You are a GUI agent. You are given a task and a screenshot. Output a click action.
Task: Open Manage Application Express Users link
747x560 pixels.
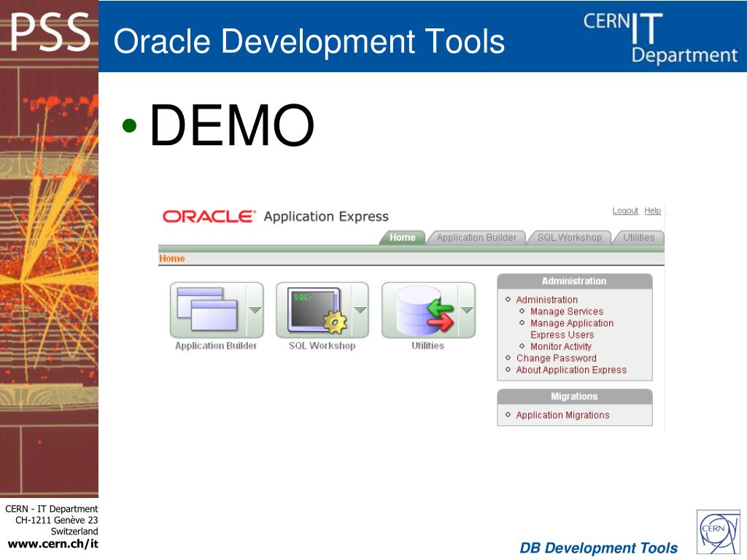[x=572, y=329]
